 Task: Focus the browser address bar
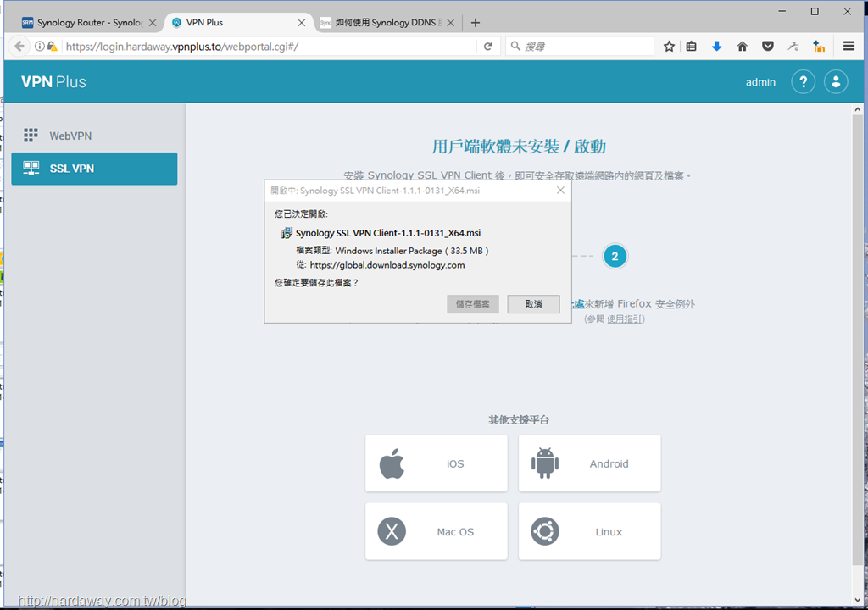tap(269, 47)
